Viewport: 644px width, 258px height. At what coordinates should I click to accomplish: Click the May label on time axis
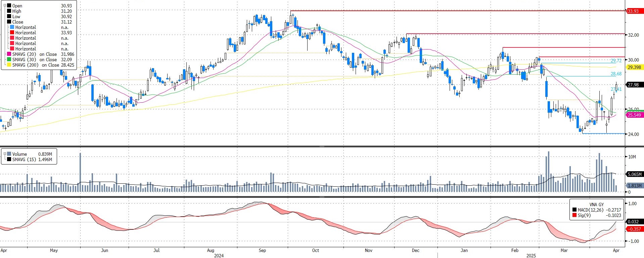pos(54,250)
